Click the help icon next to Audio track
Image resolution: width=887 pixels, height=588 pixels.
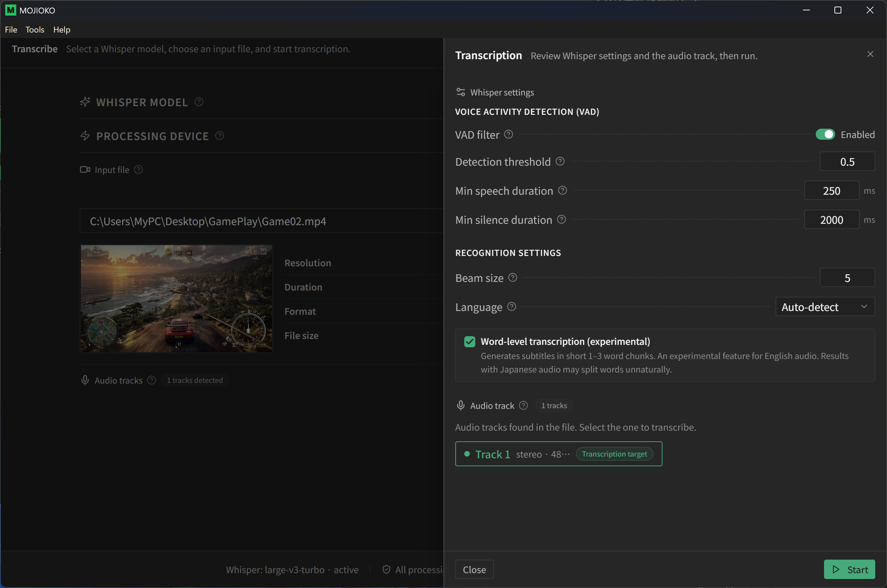click(523, 405)
